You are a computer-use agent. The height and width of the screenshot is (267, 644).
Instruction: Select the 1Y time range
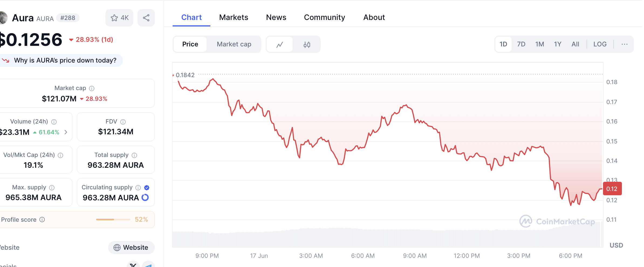557,44
